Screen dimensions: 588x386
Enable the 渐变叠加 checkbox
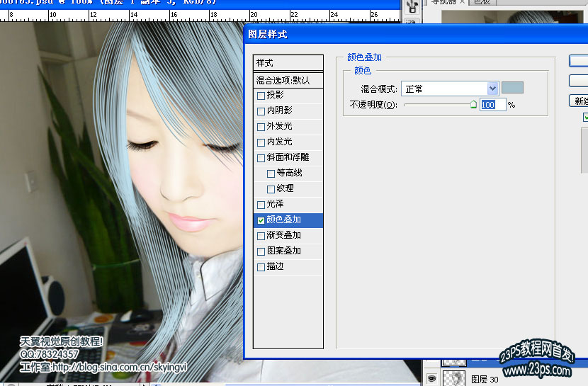pos(261,236)
